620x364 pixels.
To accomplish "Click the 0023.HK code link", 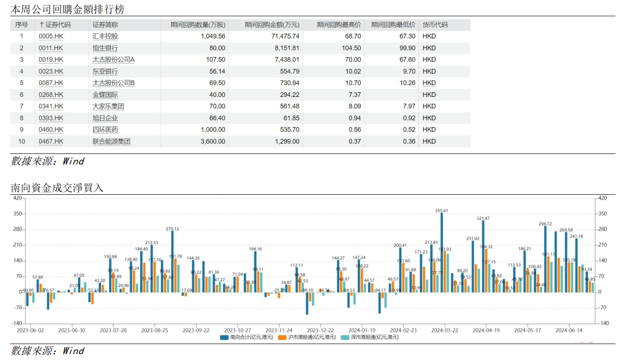I will click(51, 71).
